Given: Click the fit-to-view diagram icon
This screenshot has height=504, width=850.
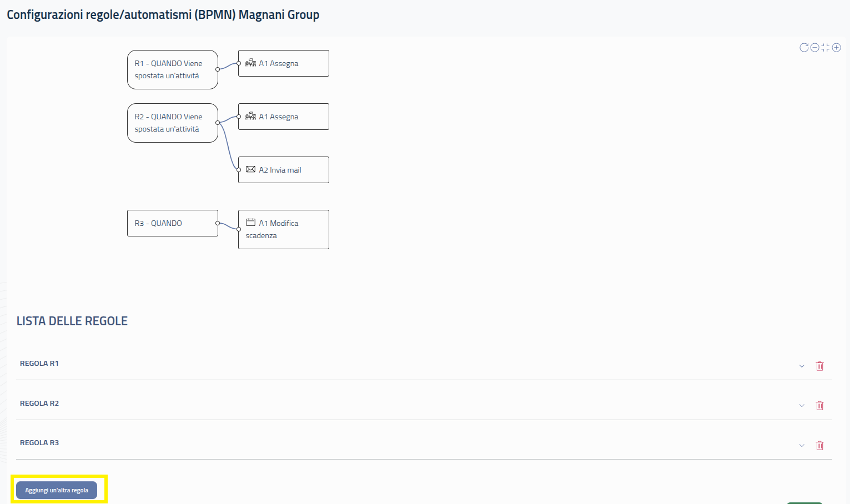Looking at the screenshot, I should (x=826, y=48).
